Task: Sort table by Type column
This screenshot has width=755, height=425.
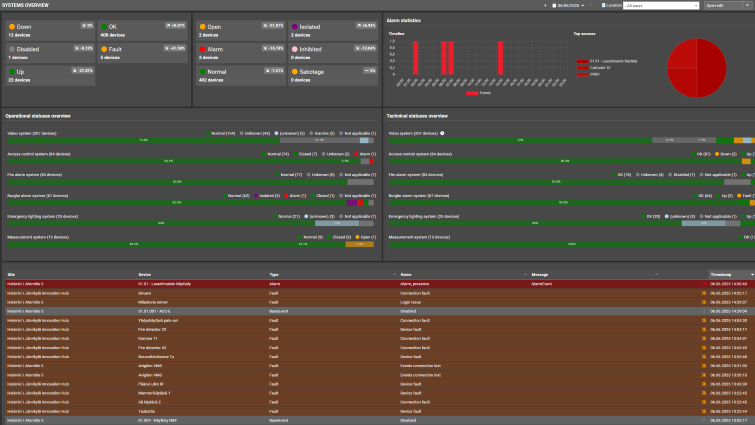Action: point(273,274)
